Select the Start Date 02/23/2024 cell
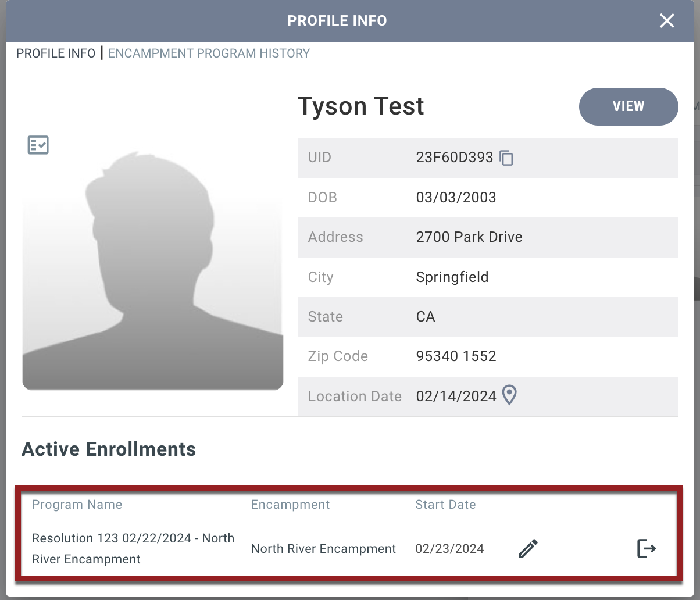The image size is (700, 600). 449,548
